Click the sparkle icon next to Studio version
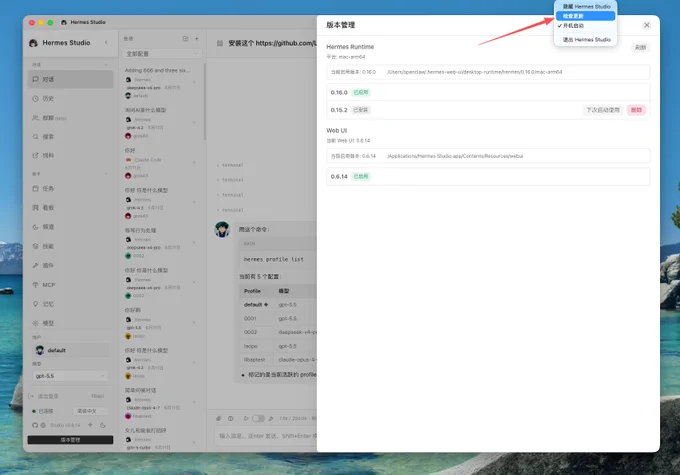Screen dimensions: 680x475 tap(90, 425)
